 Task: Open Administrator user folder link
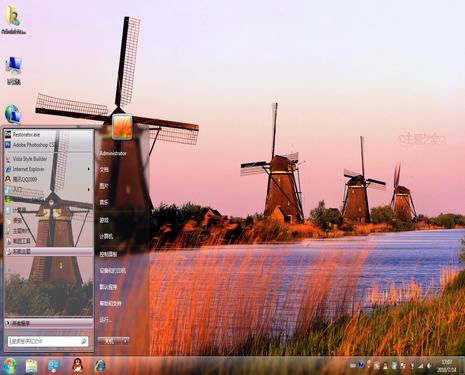[x=113, y=154]
